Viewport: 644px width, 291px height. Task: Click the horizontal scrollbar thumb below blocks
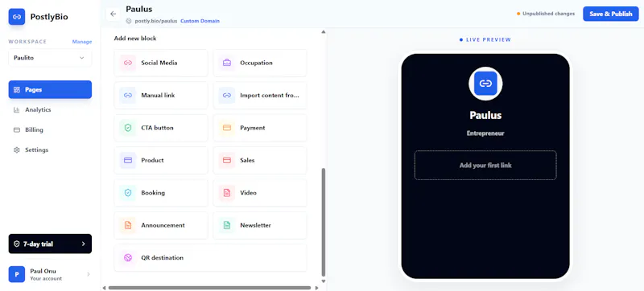pyautogui.click(x=209, y=288)
